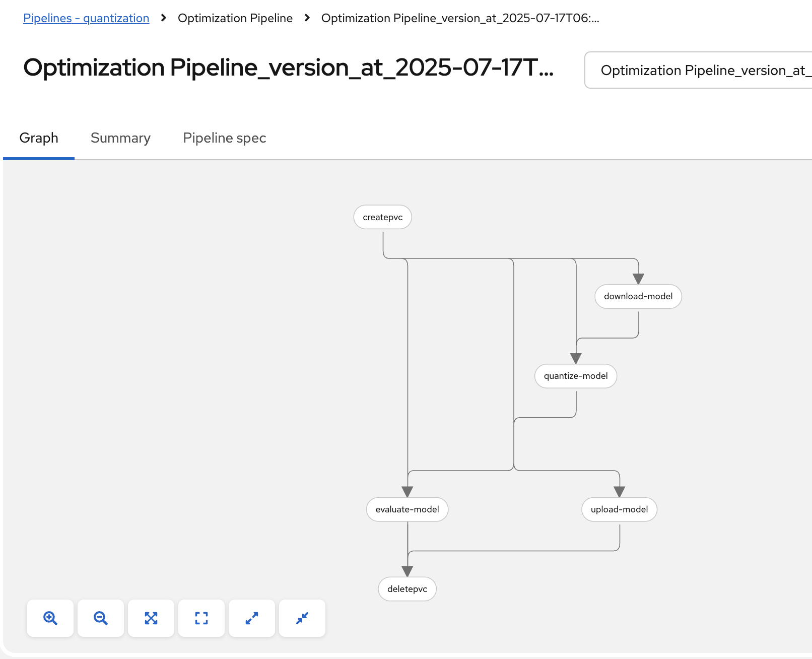Click the truncated pipeline version breadcrumb item
812x659 pixels.
point(460,18)
